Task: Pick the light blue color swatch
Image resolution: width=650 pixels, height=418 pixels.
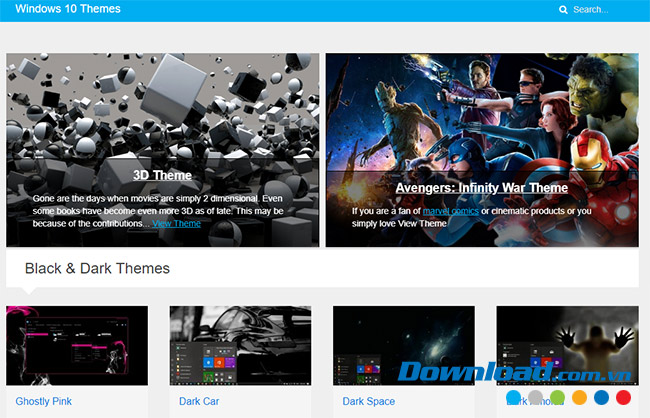Action: [513, 397]
